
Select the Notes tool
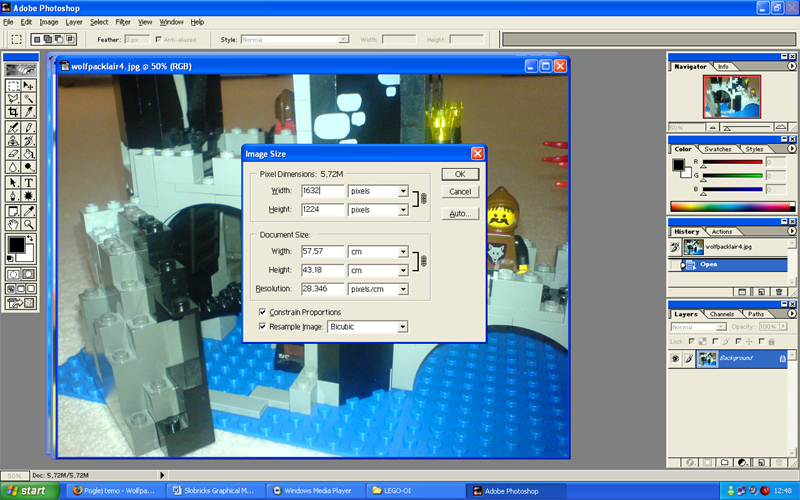pos(13,211)
